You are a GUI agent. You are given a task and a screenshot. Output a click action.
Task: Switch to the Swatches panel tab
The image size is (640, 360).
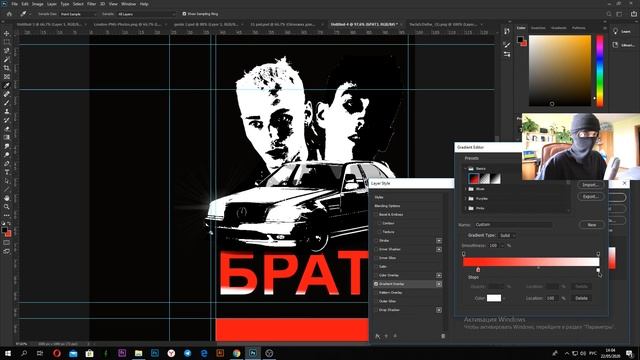538,28
